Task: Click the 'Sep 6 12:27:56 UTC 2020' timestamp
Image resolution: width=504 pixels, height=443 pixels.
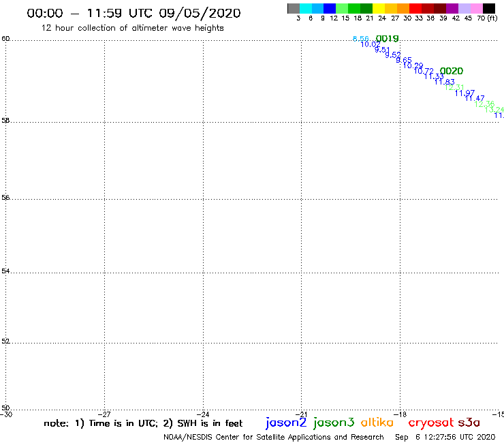Action: point(445,438)
